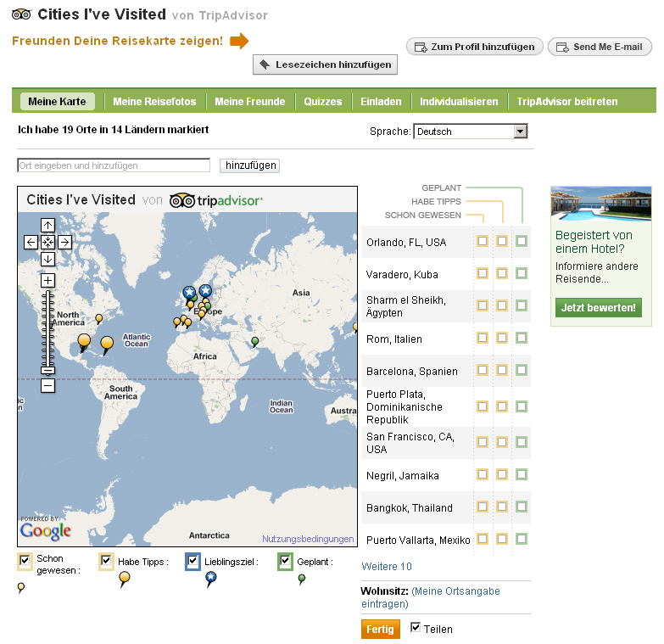Pan the map down with arrow
This screenshot has height=644, width=664.
click(x=47, y=259)
